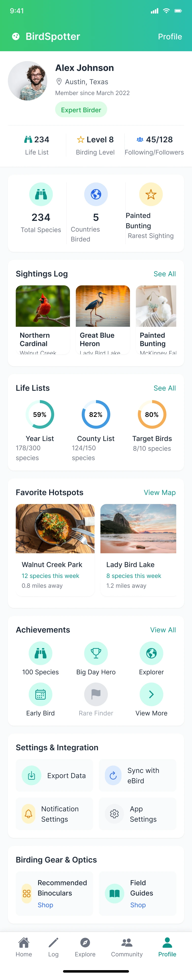Expand achievements with View More chevron
The image size is (192, 980).
coord(151,694)
